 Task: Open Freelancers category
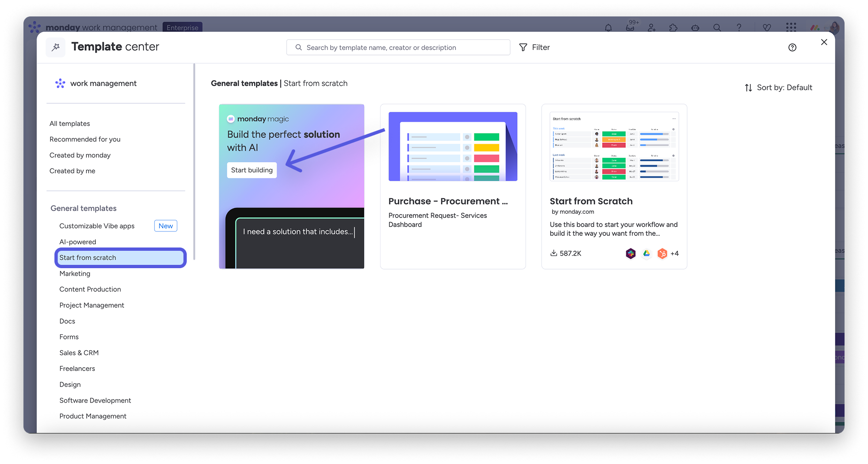point(77,369)
